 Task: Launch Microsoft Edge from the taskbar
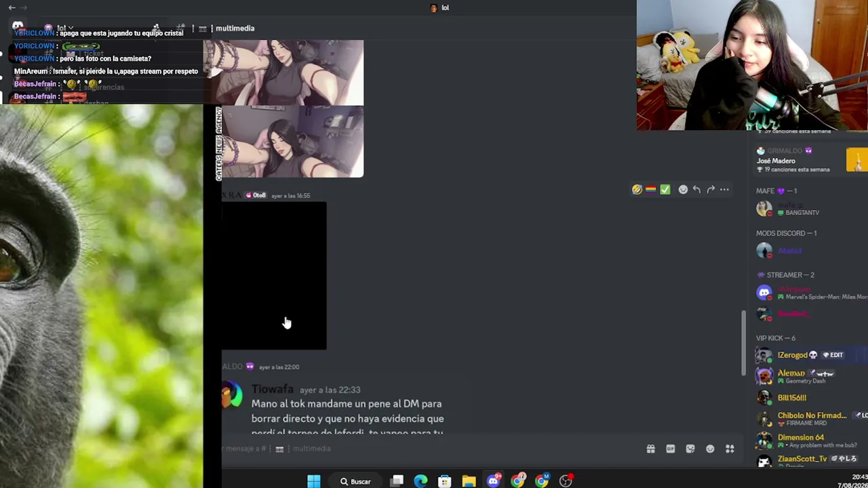(x=420, y=481)
